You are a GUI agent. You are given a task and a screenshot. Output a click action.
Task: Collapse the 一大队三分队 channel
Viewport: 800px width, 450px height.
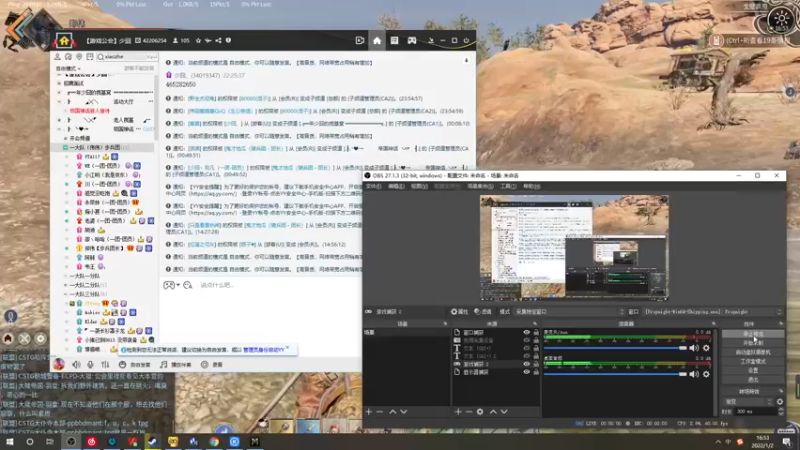66,294
